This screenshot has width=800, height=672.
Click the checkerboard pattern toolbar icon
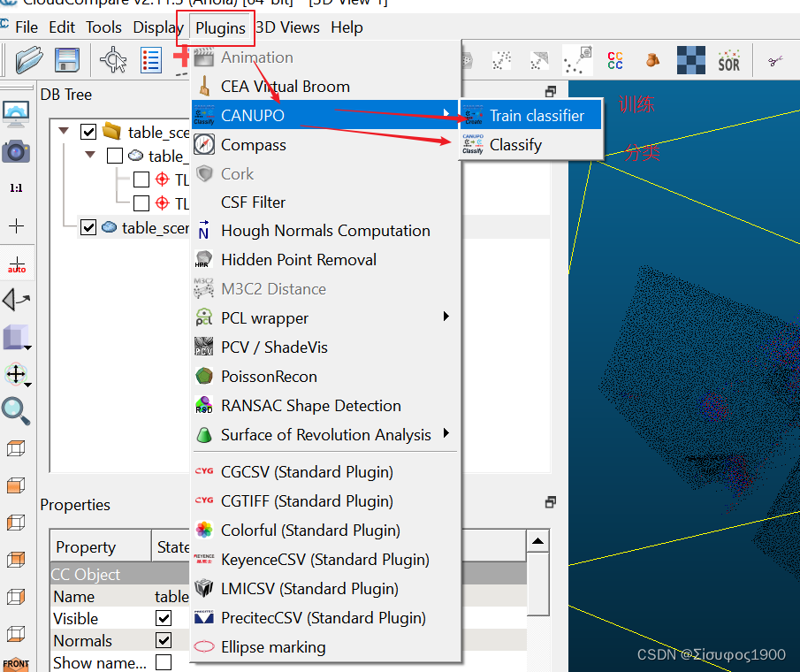pos(690,60)
